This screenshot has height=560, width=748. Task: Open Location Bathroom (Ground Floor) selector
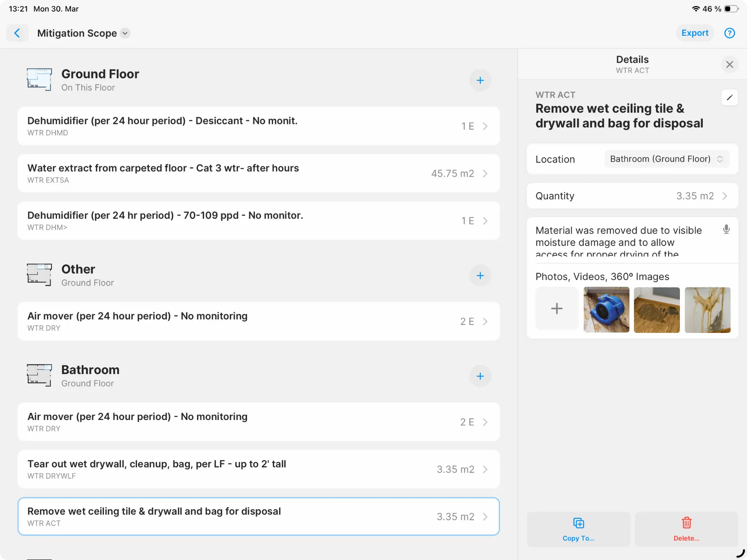[666, 159]
